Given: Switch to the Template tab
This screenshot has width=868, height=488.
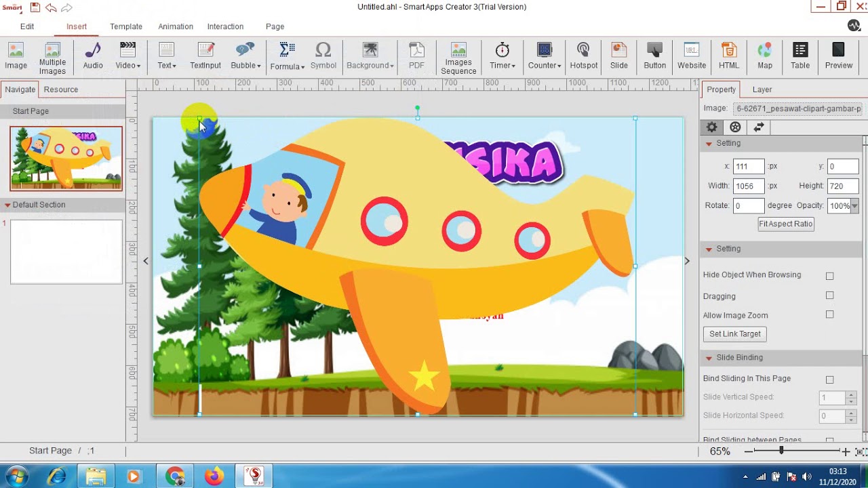Looking at the screenshot, I should (x=126, y=26).
